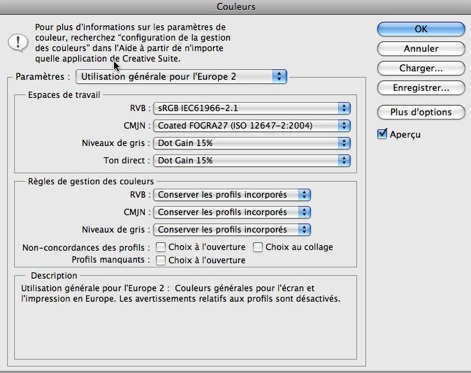Click the Non-concordances des profils label
The image size is (471, 373).
(x=86, y=248)
